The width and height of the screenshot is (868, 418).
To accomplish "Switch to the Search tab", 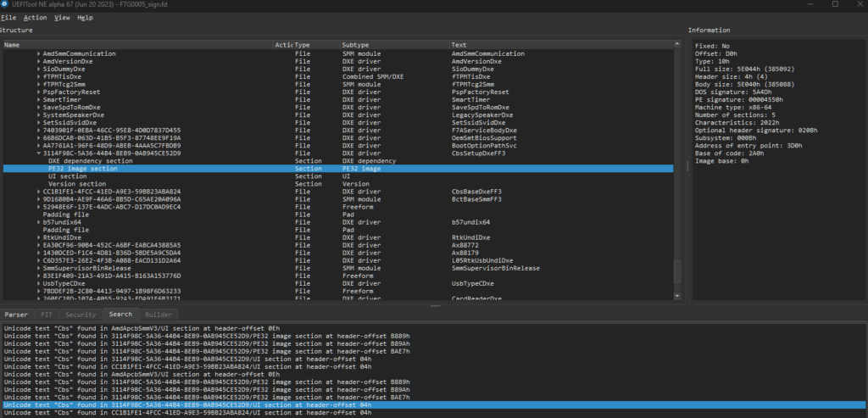I will click(120, 314).
